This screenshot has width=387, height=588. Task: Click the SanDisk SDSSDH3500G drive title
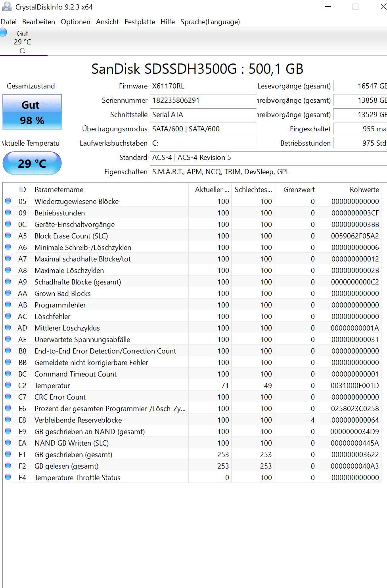197,69
